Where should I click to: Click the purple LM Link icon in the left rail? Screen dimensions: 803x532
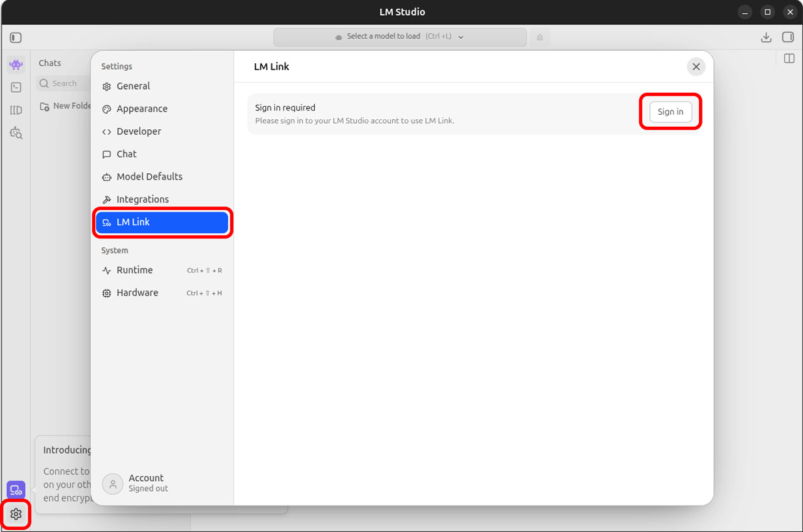click(x=16, y=490)
